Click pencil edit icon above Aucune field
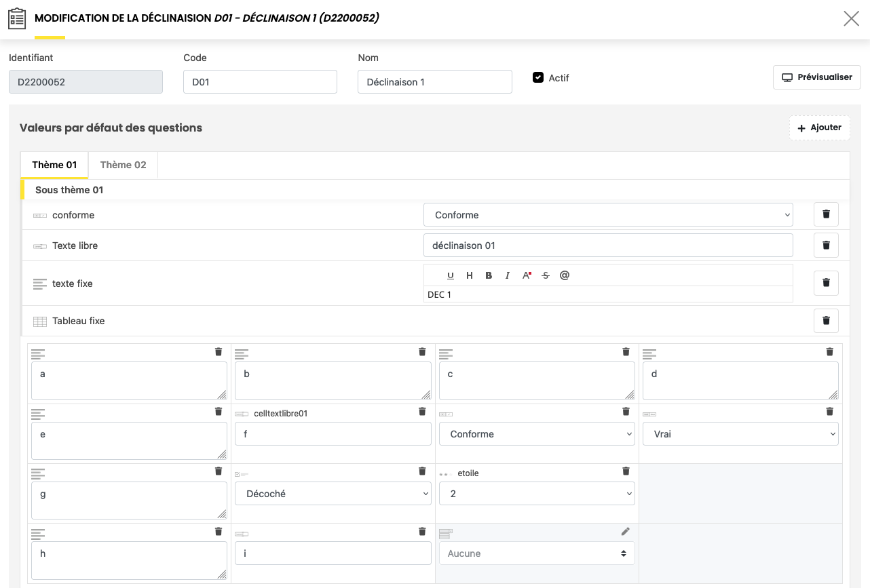Image resolution: width=870 pixels, height=588 pixels. point(626,532)
